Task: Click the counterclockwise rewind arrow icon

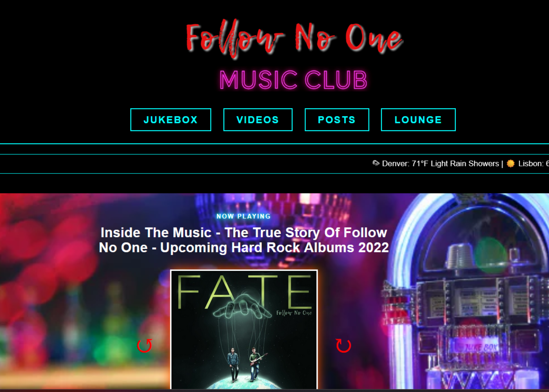Action: tap(145, 346)
